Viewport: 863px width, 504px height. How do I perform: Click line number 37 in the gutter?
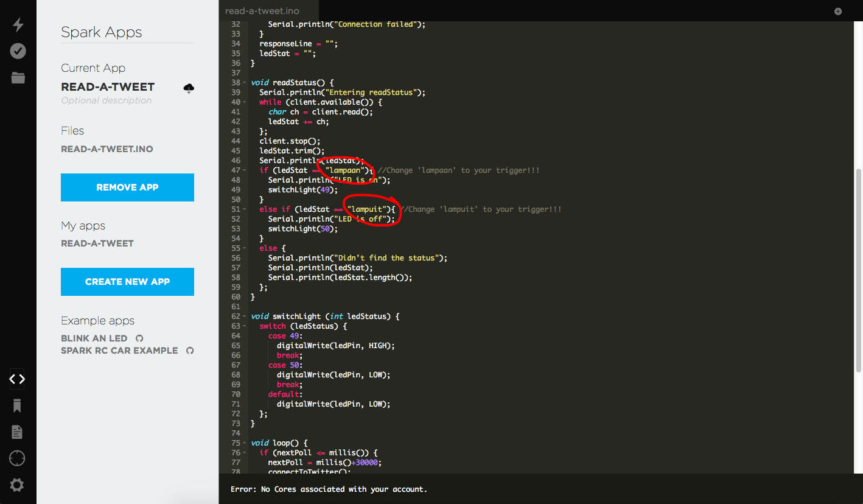click(x=236, y=72)
